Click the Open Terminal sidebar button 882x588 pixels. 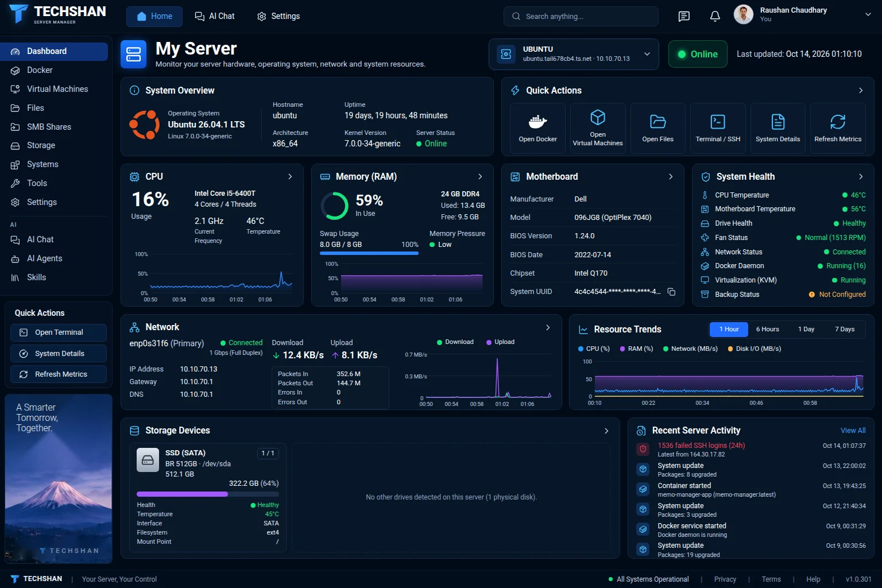pyautogui.click(x=59, y=332)
